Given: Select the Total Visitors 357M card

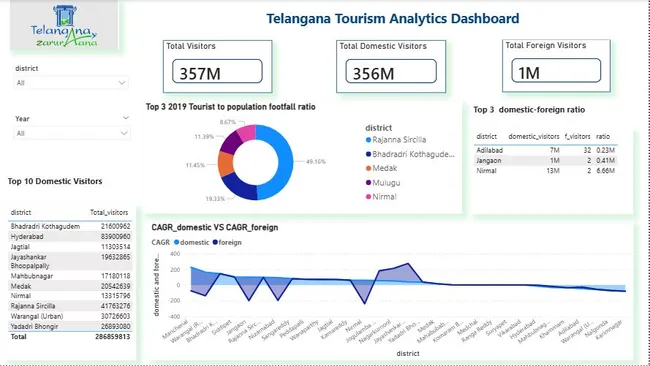Looking at the screenshot, I should [x=218, y=66].
